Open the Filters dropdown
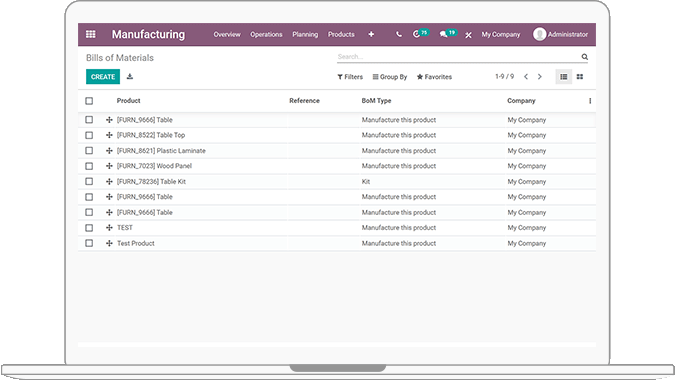The height and width of the screenshot is (380, 675). point(350,77)
